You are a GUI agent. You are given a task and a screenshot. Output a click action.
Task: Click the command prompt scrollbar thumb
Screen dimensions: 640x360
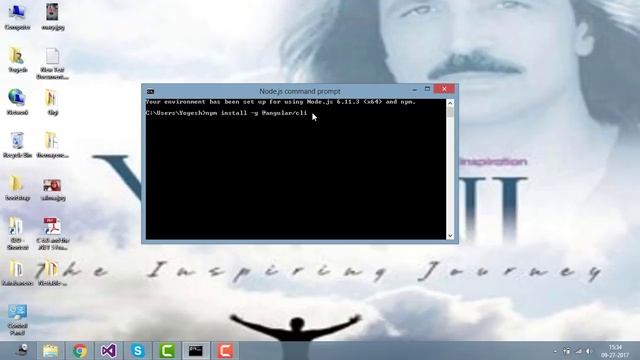(x=450, y=112)
